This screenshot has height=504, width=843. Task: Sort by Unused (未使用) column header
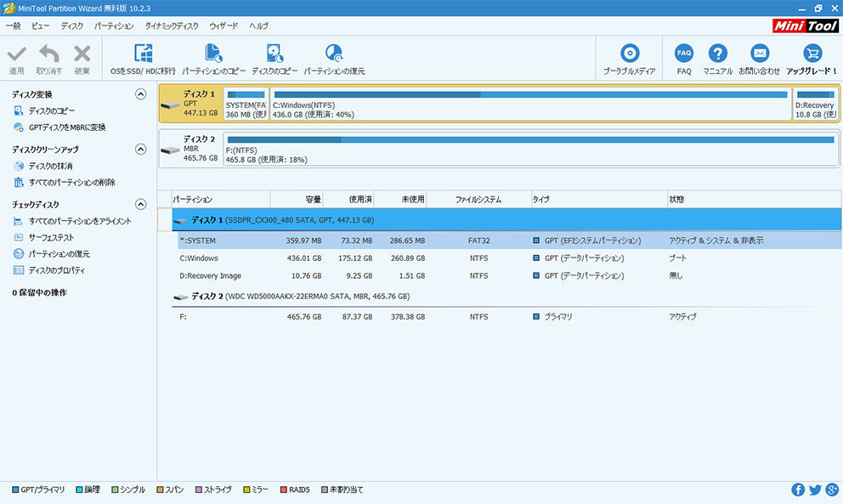click(x=400, y=200)
